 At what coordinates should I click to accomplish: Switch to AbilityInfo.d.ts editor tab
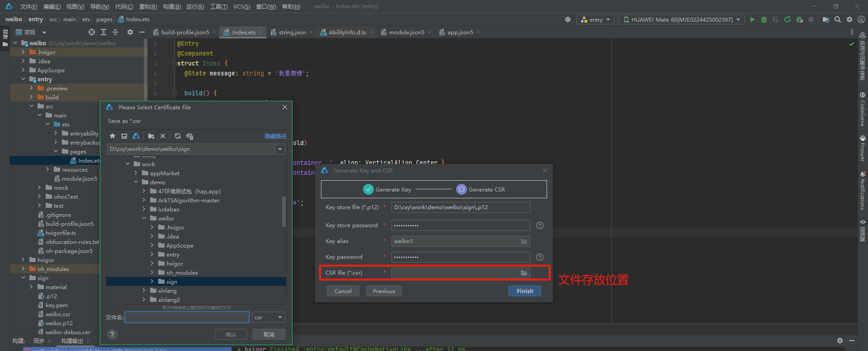[347, 32]
